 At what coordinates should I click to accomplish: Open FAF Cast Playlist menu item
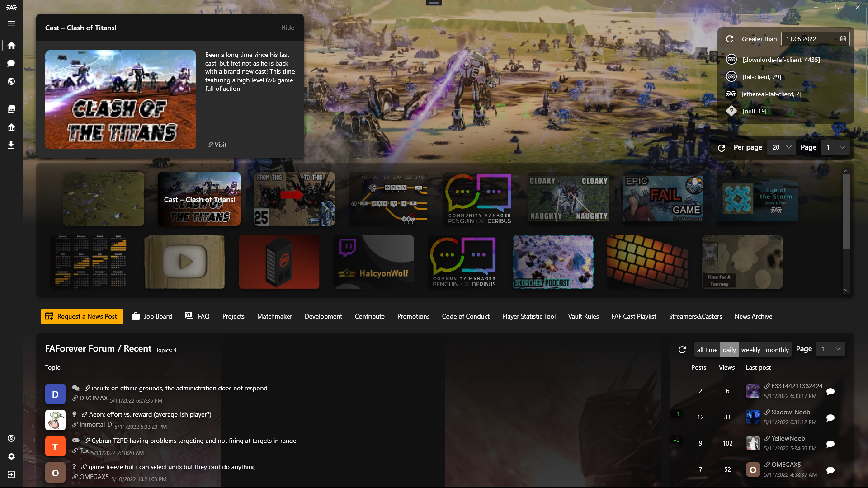pyautogui.click(x=633, y=316)
